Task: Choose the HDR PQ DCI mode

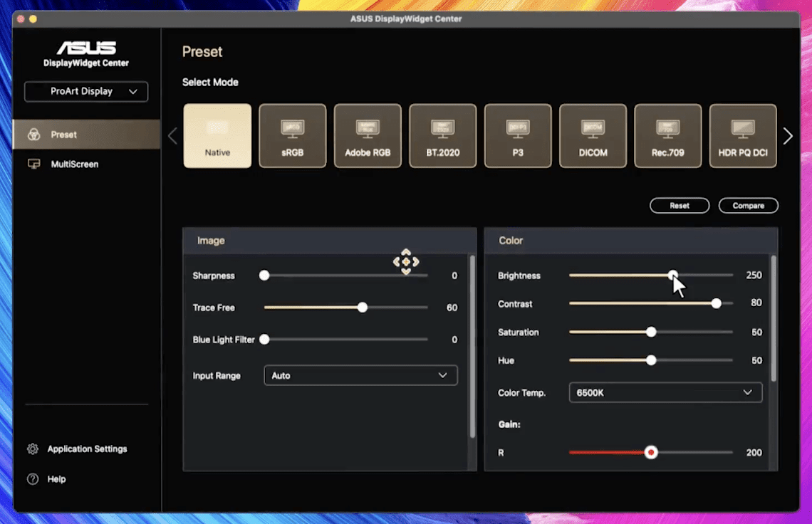Action: pyautogui.click(x=743, y=136)
